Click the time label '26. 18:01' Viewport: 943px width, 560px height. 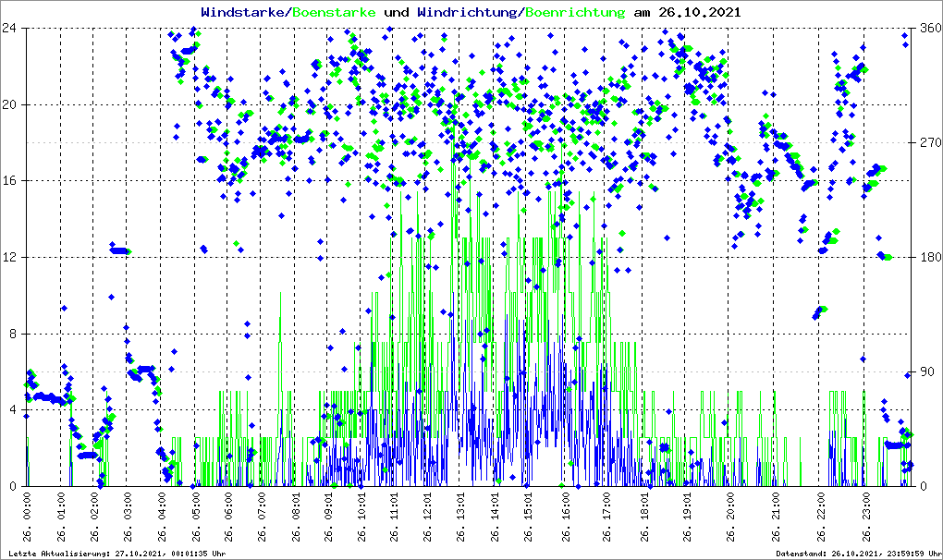(x=644, y=517)
